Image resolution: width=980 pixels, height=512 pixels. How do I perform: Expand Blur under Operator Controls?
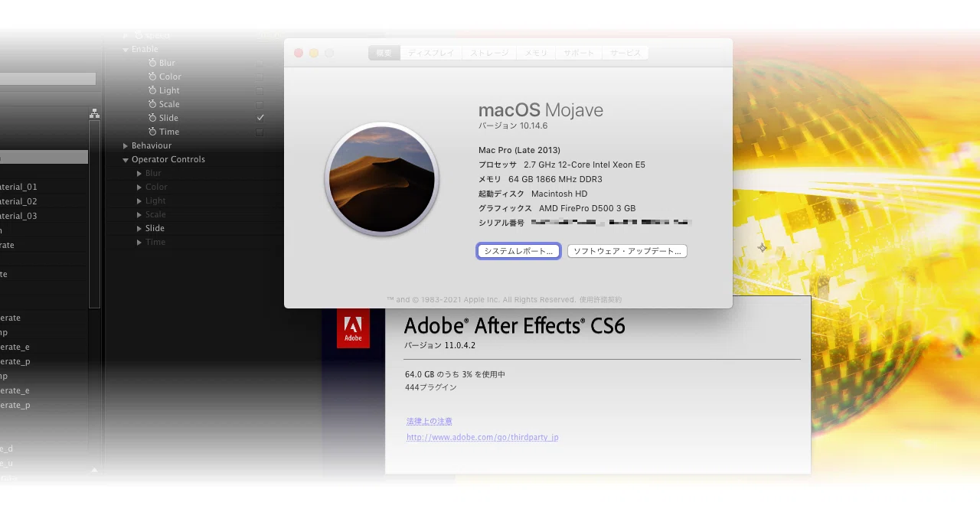click(139, 173)
